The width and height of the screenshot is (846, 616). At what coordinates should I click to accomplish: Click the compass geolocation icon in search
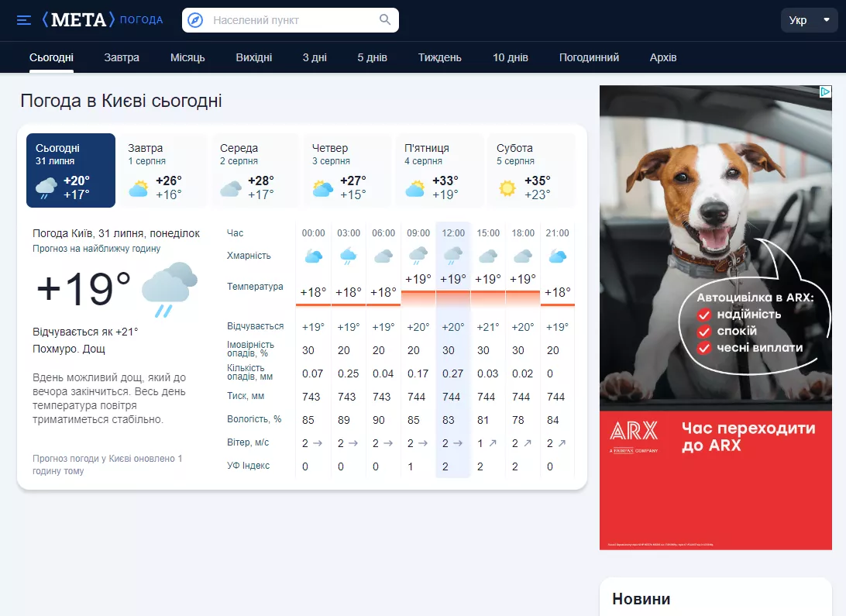(x=195, y=20)
